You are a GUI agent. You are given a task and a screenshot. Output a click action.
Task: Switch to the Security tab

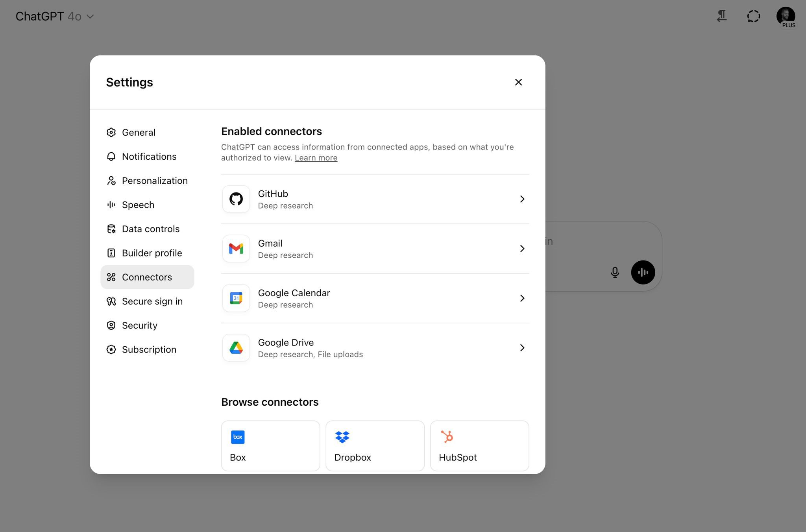[x=147, y=325]
